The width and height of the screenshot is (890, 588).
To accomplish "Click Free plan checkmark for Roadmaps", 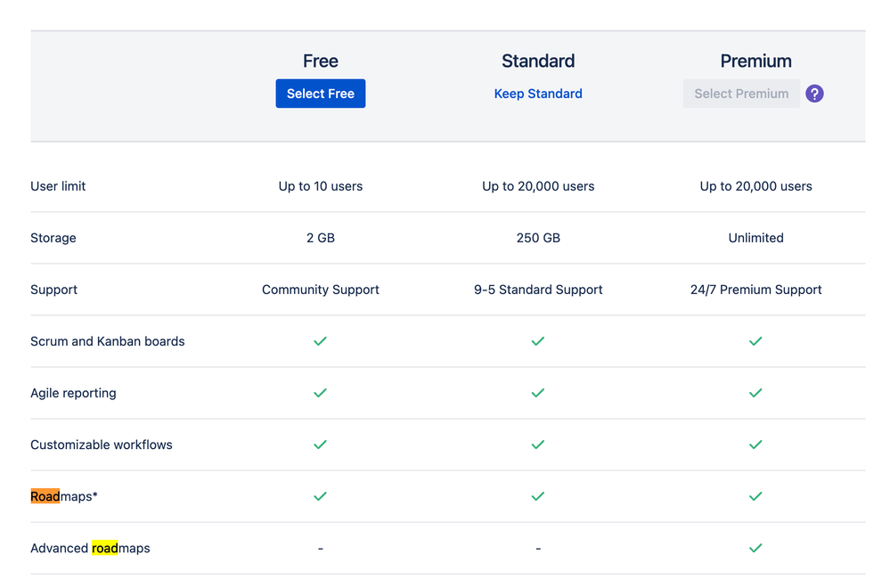I will (321, 496).
